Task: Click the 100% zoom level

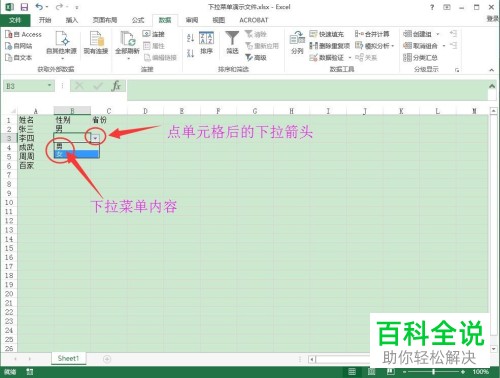Action: (480, 372)
